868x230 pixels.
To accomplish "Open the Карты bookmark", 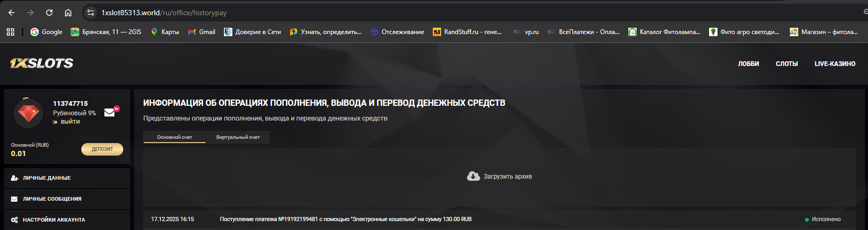I will (165, 32).
